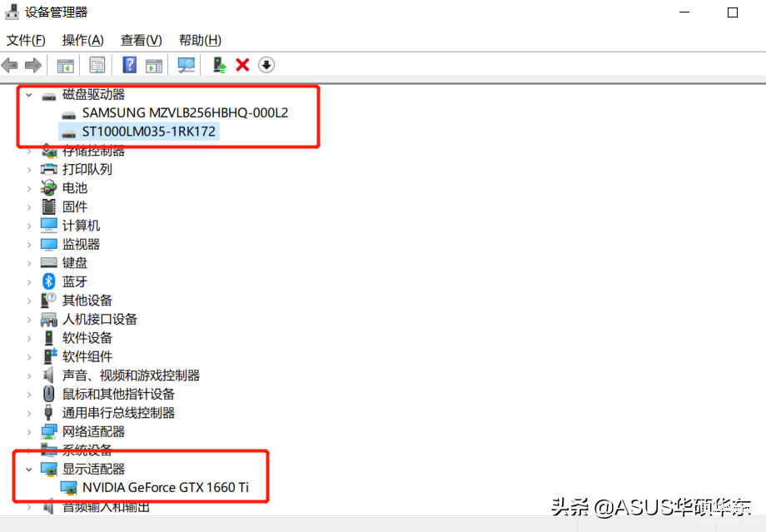Expand the 键盘 category
Screen dimensions: 766x532
pos(29,263)
